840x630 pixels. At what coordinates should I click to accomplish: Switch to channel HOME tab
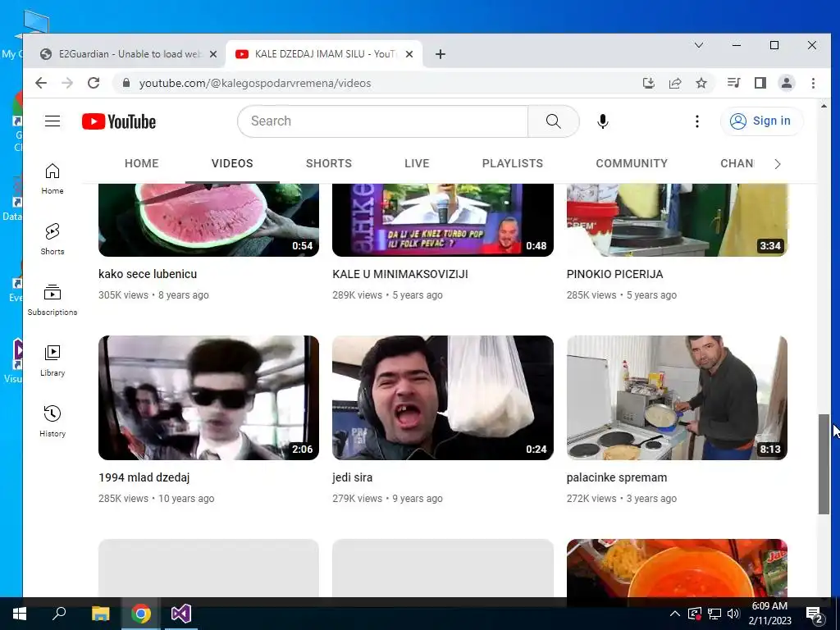pyautogui.click(x=141, y=163)
